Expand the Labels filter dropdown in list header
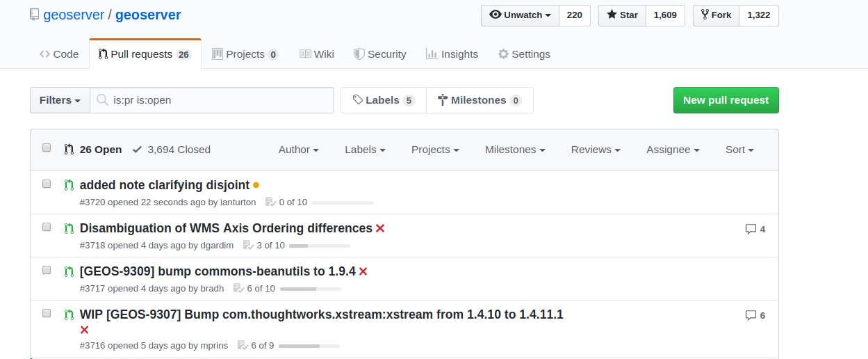868x359 pixels. 365,150
